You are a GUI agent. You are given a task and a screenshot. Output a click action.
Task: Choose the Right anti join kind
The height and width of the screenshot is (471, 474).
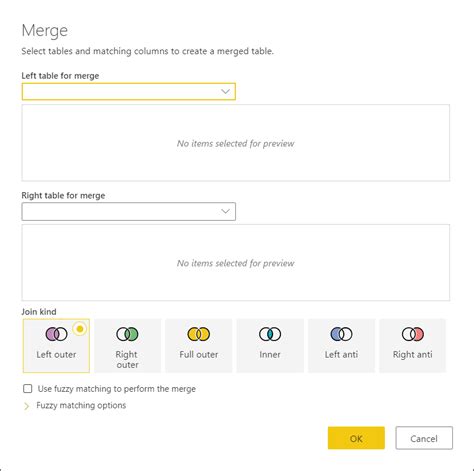point(413,346)
